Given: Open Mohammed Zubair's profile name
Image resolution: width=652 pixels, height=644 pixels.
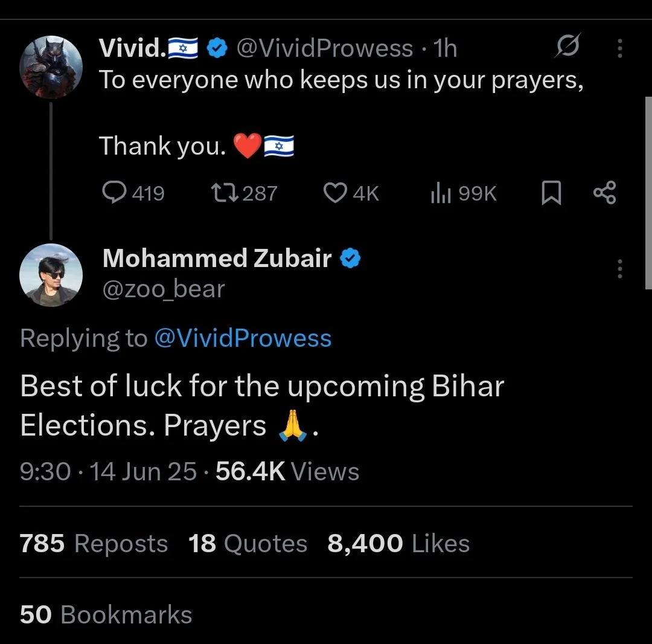Looking at the screenshot, I should click(217, 259).
